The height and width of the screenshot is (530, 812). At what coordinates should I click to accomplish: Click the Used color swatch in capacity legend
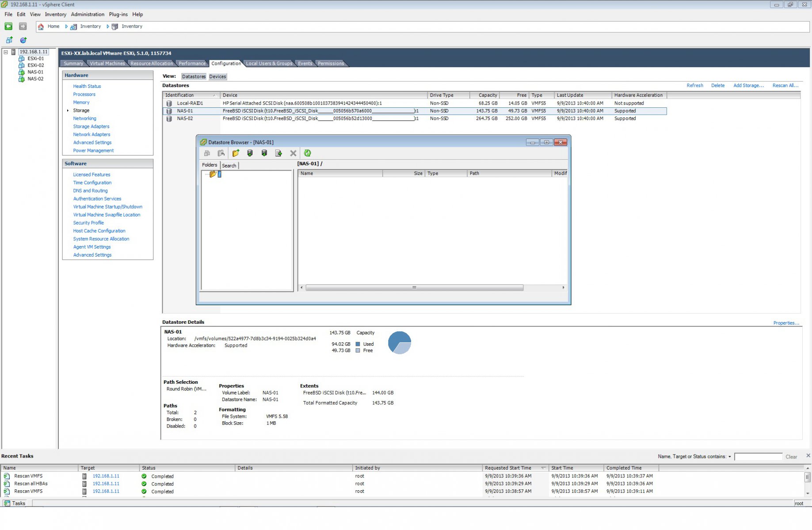tap(358, 344)
